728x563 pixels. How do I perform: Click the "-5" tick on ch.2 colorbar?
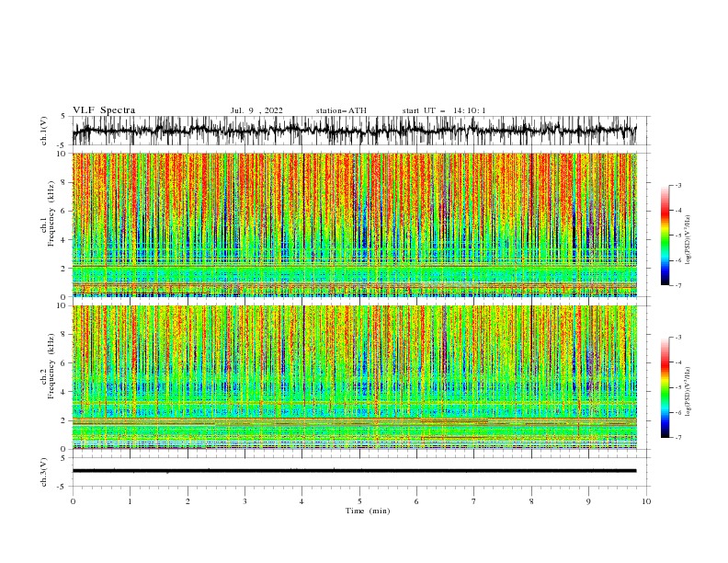click(x=677, y=387)
